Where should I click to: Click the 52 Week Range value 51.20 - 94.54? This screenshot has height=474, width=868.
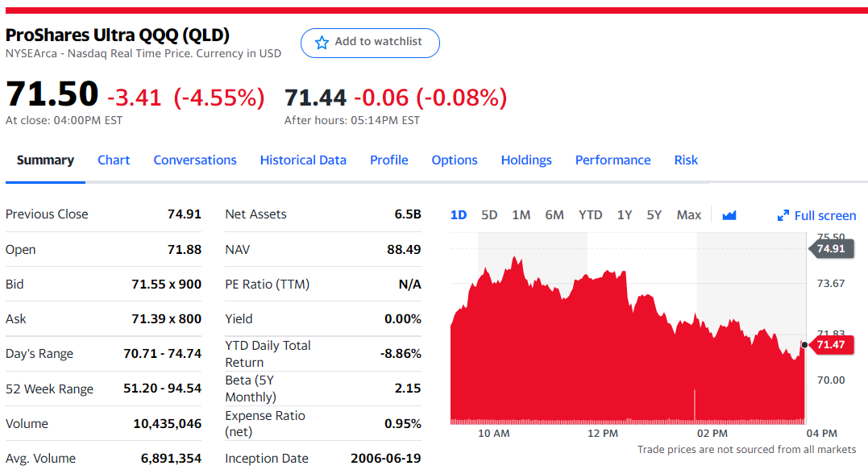click(x=162, y=389)
